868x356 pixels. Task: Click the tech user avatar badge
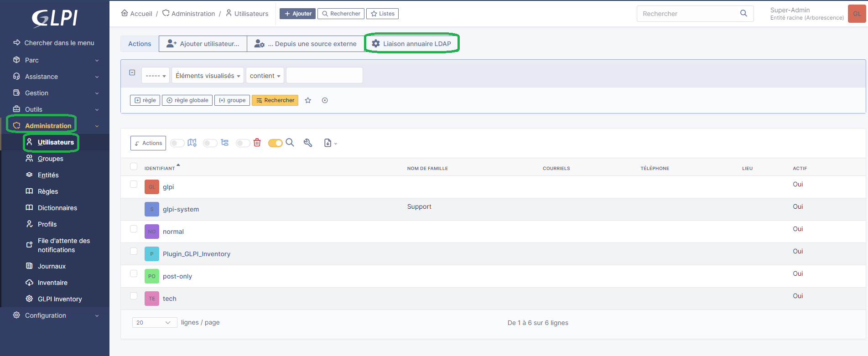[152, 299]
